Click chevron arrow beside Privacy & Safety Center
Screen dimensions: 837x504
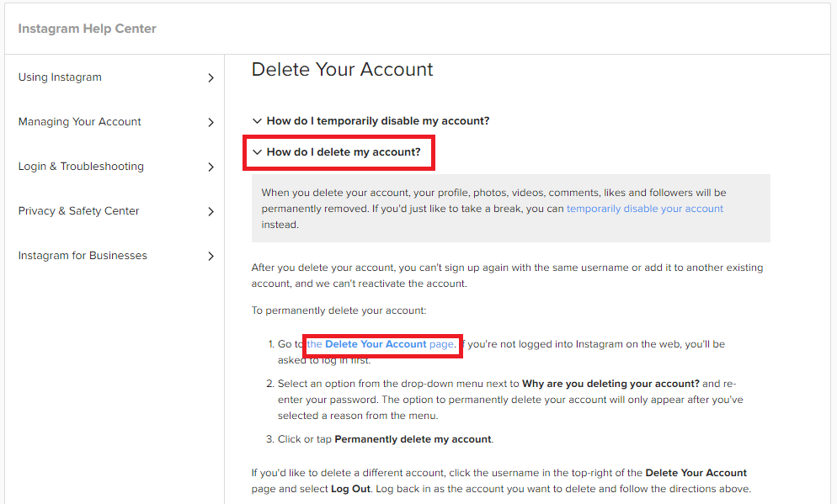point(211,212)
